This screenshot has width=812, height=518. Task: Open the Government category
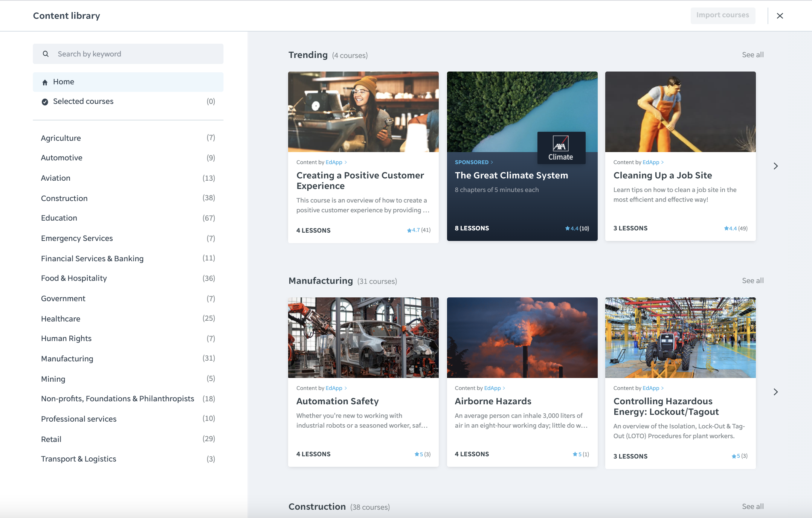(x=128, y=299)
